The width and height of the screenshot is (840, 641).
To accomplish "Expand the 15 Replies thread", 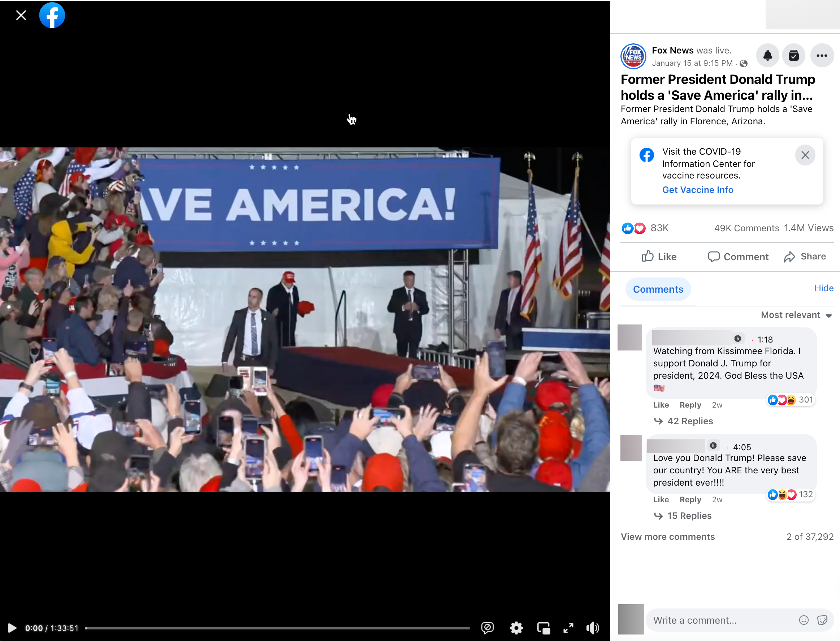I will click(x=689, y=516).
